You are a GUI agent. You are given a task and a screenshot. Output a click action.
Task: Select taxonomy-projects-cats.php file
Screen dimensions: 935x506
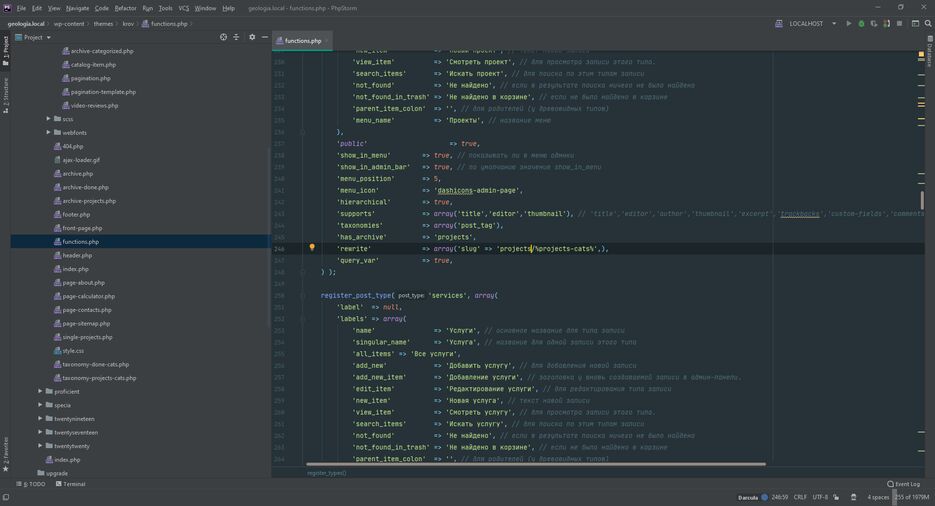pos(99,378)
